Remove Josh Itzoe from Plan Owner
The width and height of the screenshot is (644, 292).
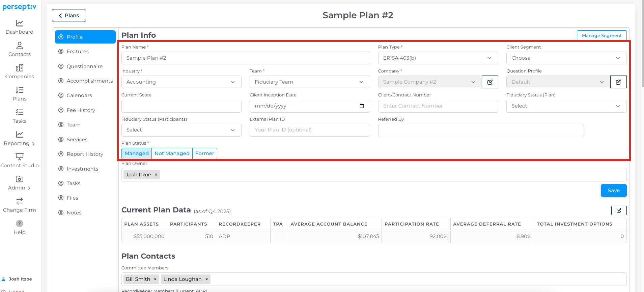(156, 175)
